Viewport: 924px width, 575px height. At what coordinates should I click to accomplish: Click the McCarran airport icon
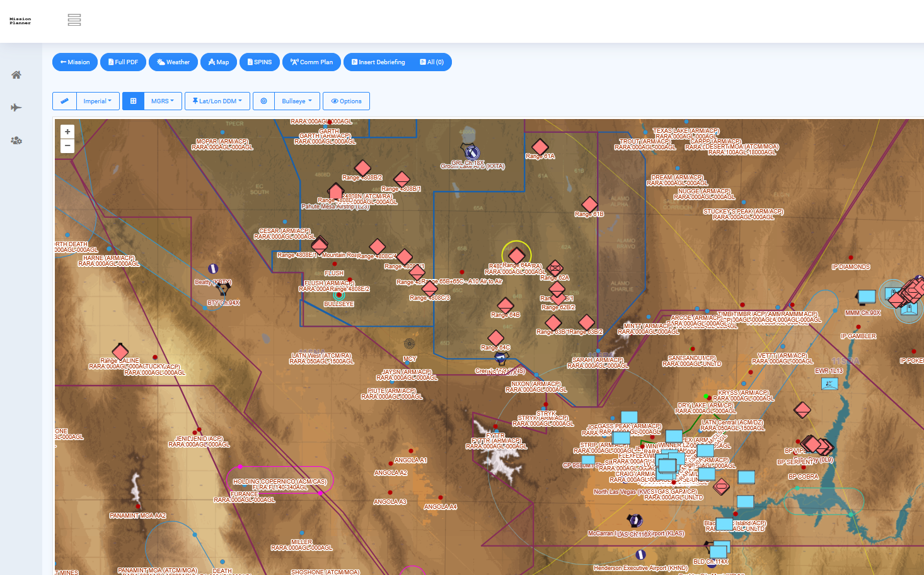point(635,520)
